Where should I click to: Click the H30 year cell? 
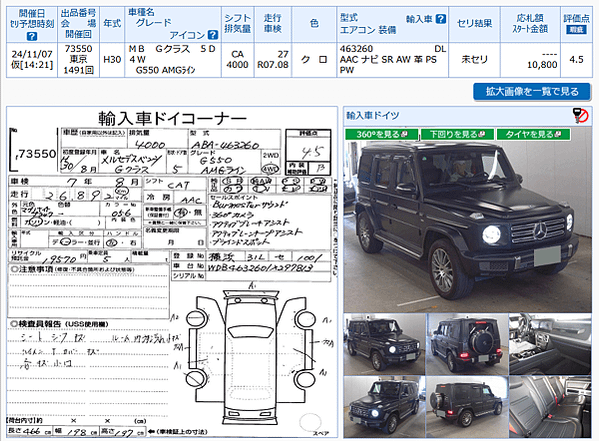pyautogui.click(x=112, y=60)
